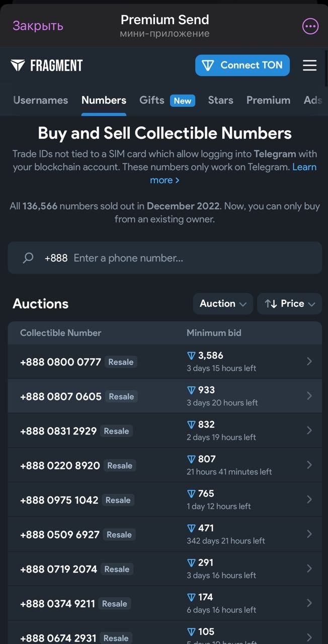Select the Stars tab

click(x=220, y=100)
